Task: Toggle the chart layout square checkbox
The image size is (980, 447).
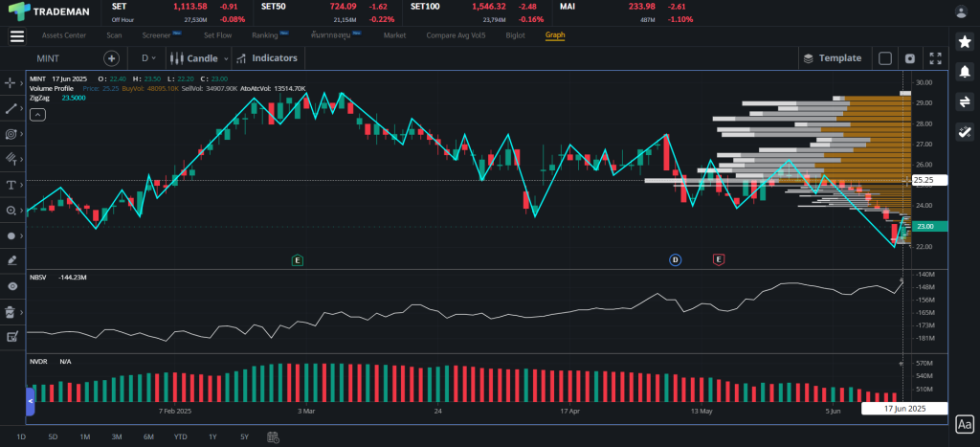Action: point(884,58)
